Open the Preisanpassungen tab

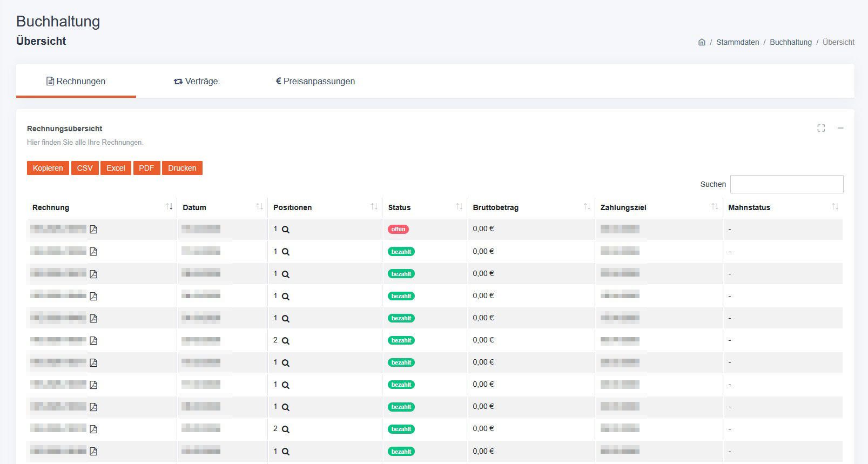click(315, 82)
